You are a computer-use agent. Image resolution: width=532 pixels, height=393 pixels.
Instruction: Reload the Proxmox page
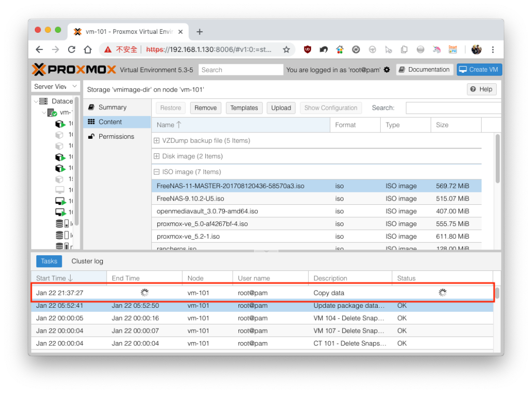tap(72, 49)
